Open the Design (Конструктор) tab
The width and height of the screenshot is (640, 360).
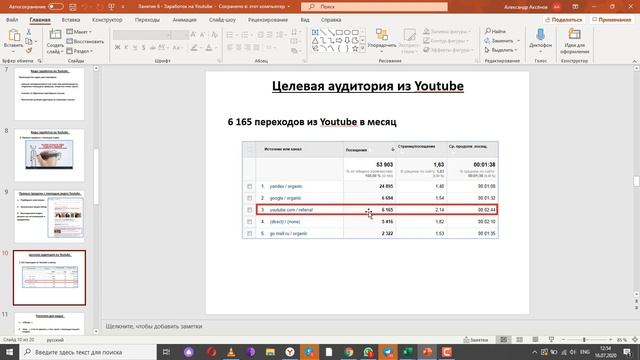(x=107, y=20)
